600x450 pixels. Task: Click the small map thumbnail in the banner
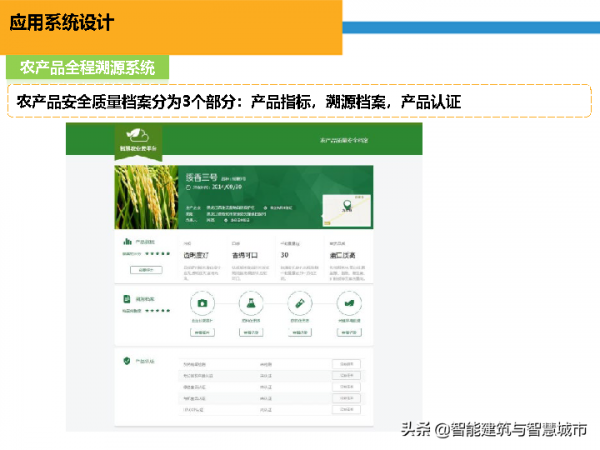click(x=347, y=210)
